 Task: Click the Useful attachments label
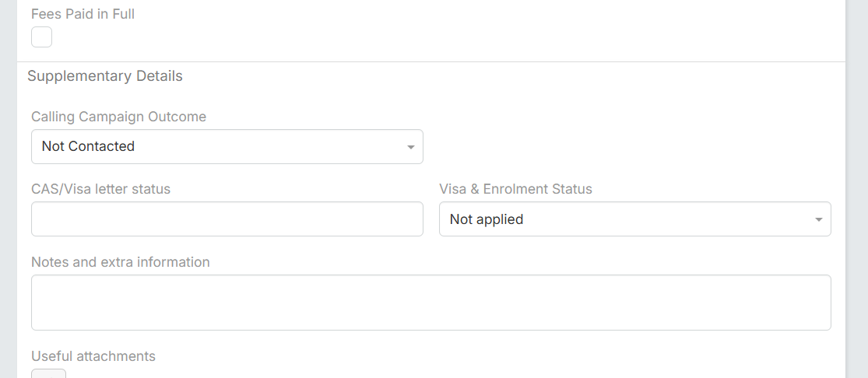point(93,356)
